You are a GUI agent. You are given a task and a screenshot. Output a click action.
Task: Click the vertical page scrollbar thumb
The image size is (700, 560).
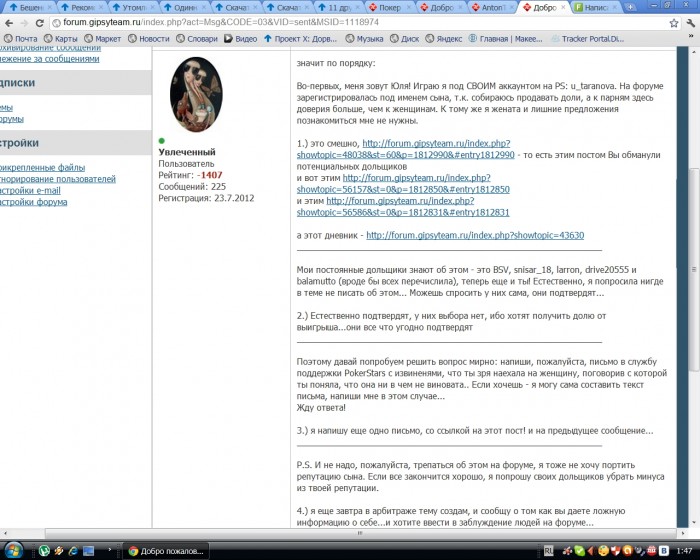(694, 269)
